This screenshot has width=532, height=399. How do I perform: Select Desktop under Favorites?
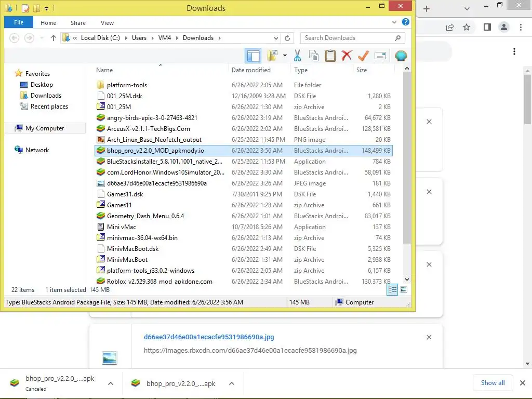tap(42, 85)
